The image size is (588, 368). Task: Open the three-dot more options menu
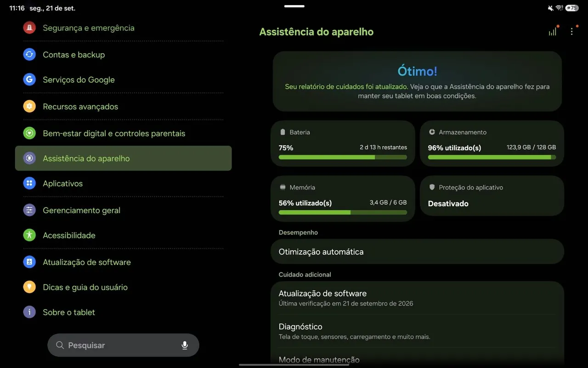tap(571, 31)
